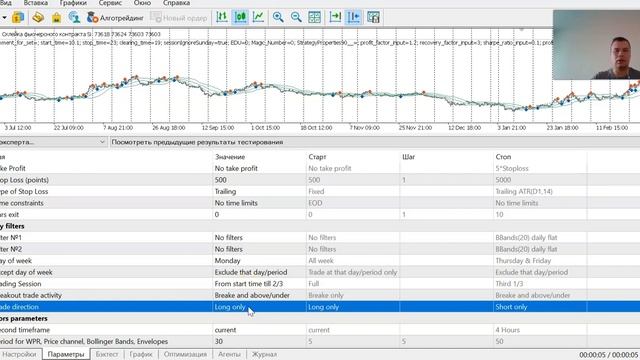Open the Графики menu

pyautogui.click(x=73, y=3)
